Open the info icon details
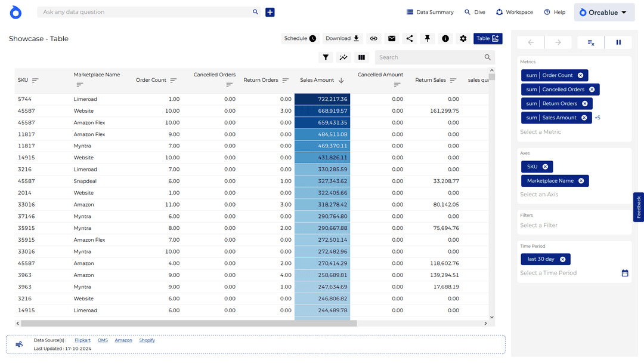This screenshot has width=644, height=363. tap(445, 39)
